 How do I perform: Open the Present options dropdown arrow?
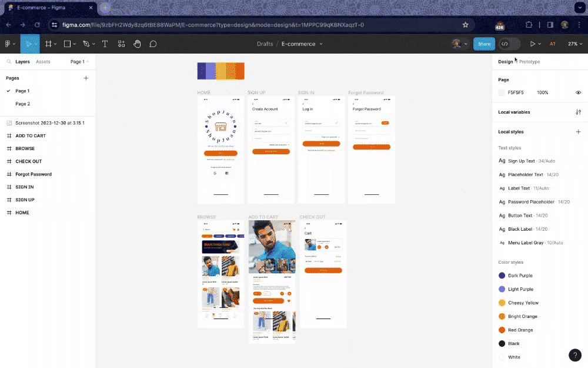tap(539, 44)
